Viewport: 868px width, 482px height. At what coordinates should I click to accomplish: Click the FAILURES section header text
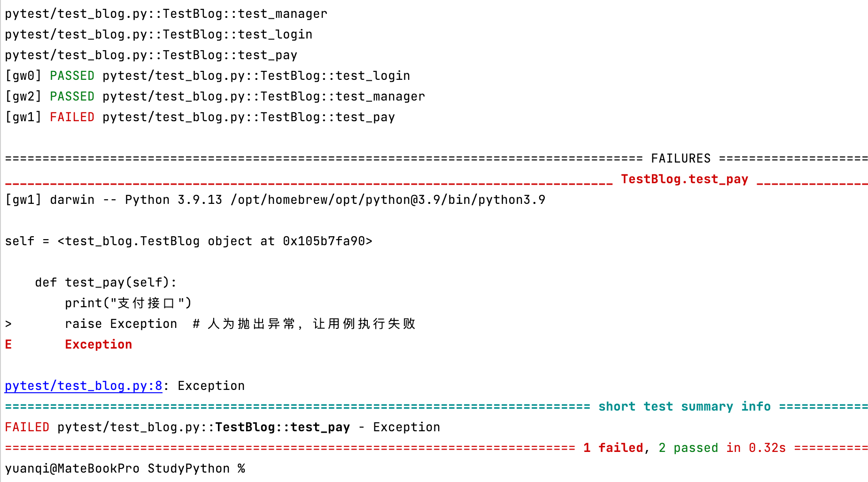[x=681, y=158]
